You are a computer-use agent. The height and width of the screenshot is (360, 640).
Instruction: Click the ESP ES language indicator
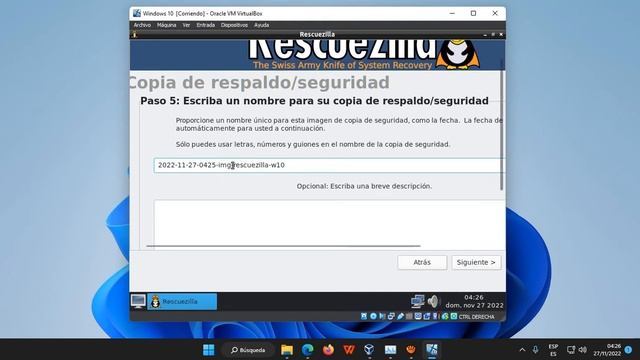[553, 350]
